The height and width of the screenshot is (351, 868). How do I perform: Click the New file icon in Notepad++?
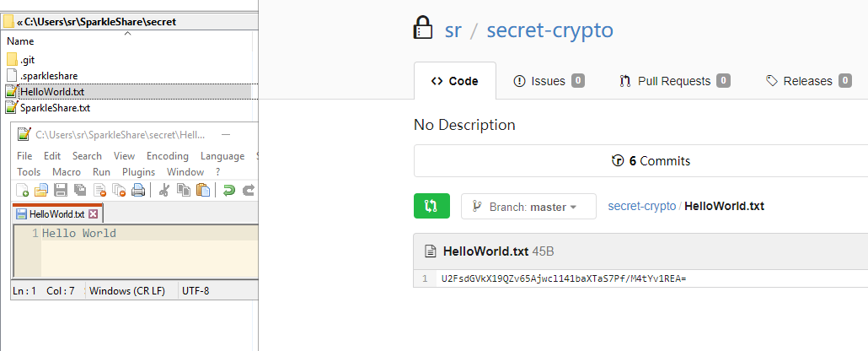(x=23, y=190)
